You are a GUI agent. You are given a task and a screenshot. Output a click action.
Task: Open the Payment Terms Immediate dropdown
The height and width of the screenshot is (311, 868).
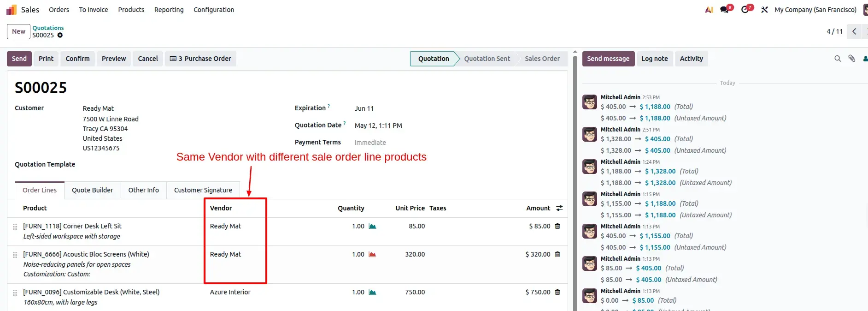click(370, 143)
